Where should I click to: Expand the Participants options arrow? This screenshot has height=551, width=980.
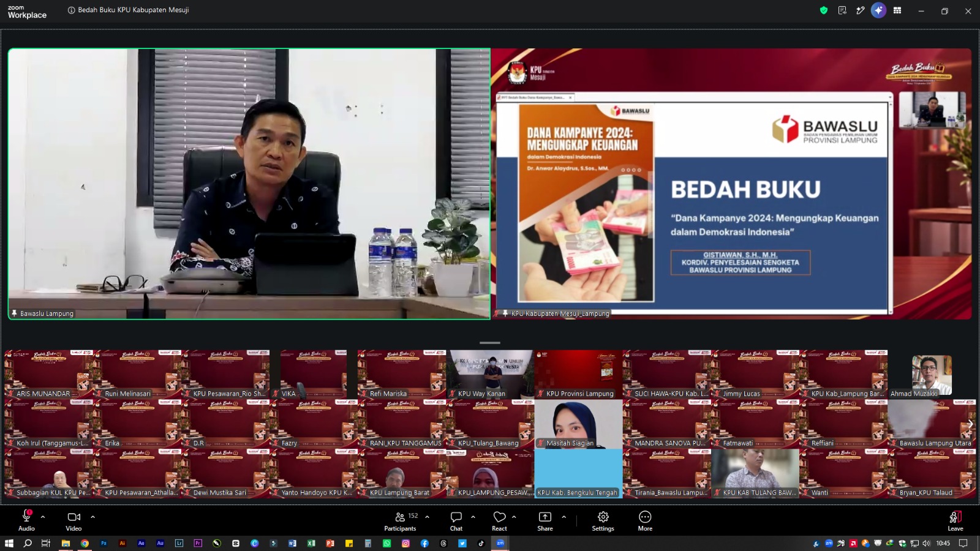[x=427, y=517]
